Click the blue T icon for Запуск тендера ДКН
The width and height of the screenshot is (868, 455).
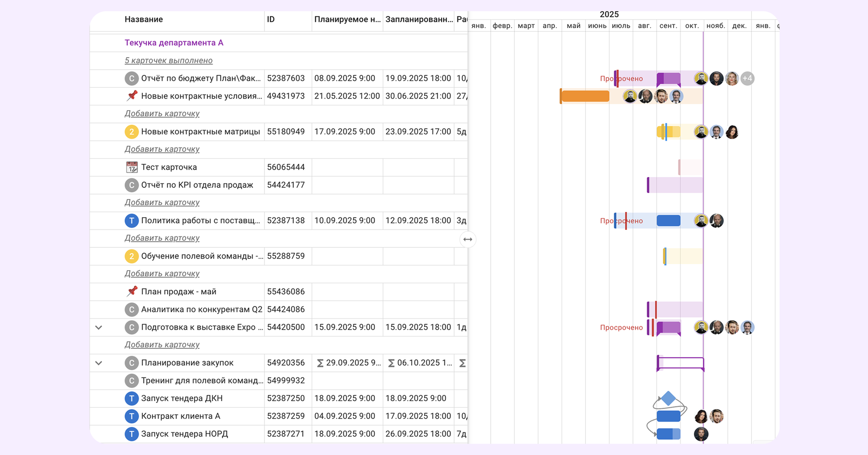click(x=132, y=398)
